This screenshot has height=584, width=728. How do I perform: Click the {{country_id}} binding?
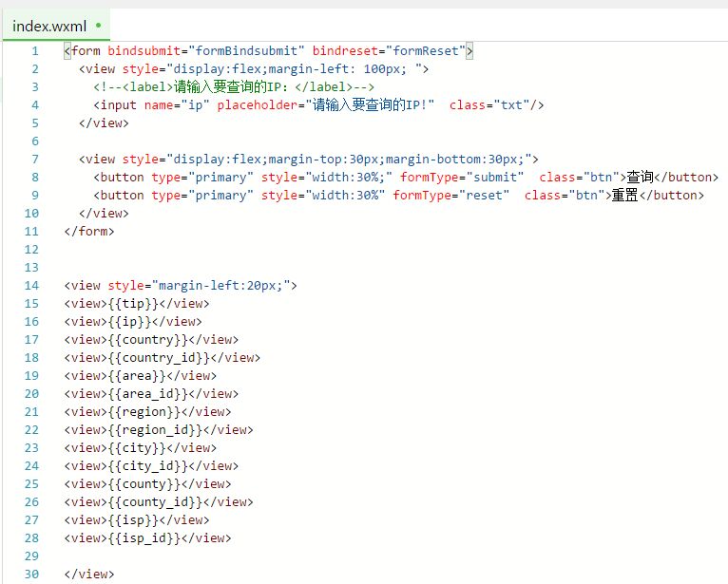tap(159, 358)
